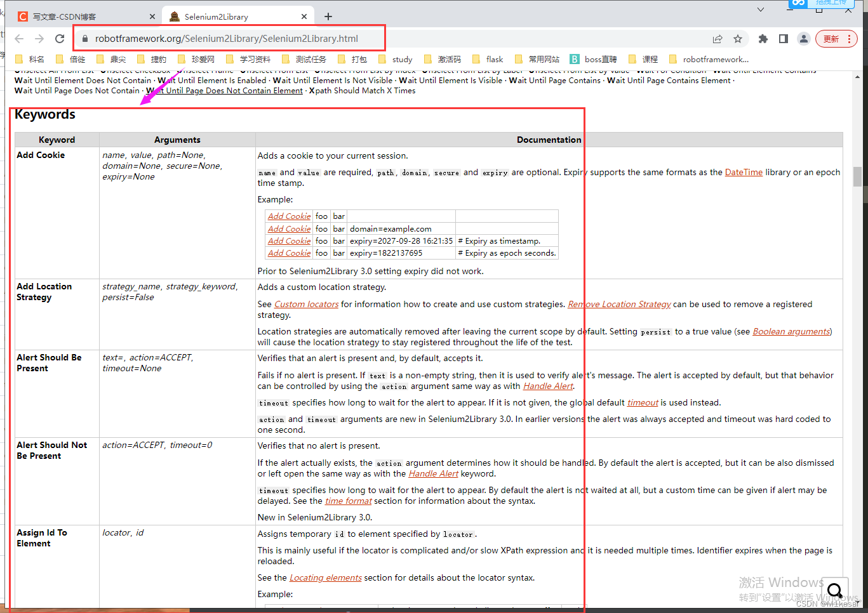Screen dimensions: 868x613
Task: Click the page vertical scrollbar thumb
Action: point(857,176)
